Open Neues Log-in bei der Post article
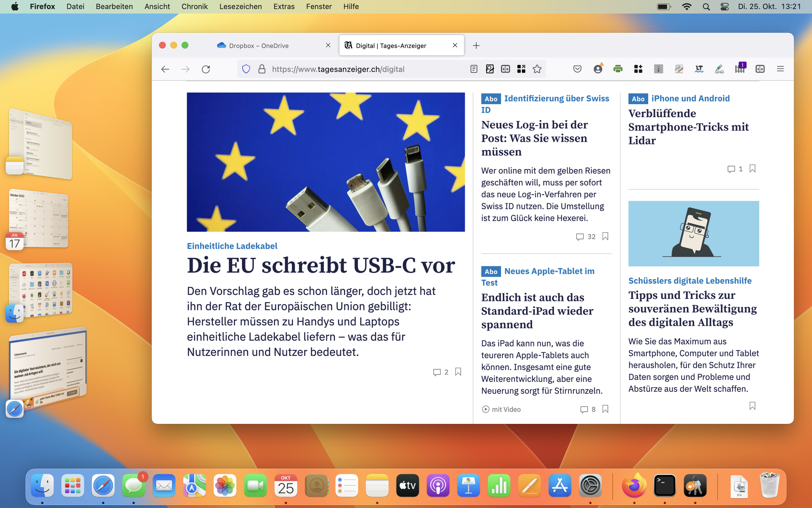The width and height of the screenshot is (812, 508). point(534,139)
